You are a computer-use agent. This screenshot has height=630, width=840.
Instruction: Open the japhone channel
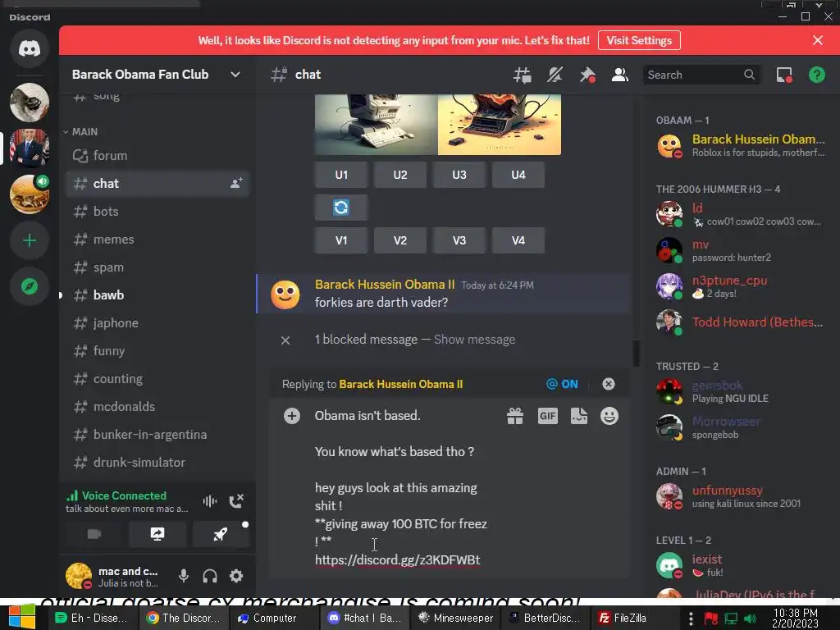157,323
